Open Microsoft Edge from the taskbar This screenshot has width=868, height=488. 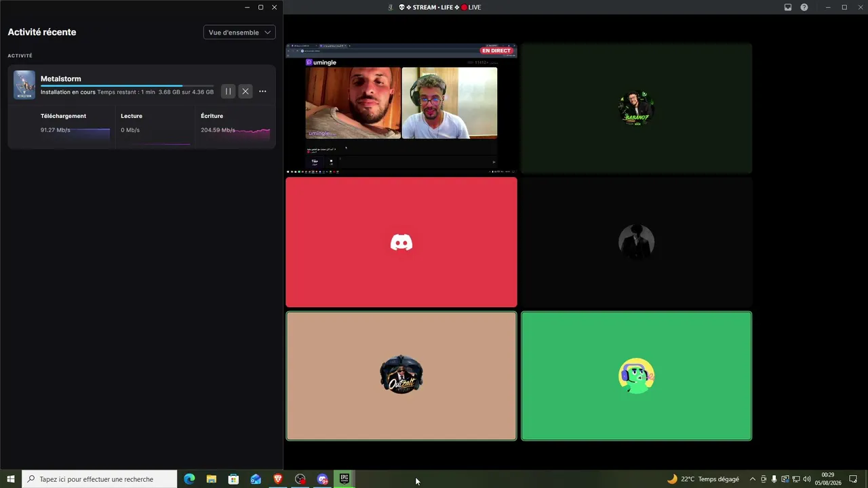pos(189,479)
